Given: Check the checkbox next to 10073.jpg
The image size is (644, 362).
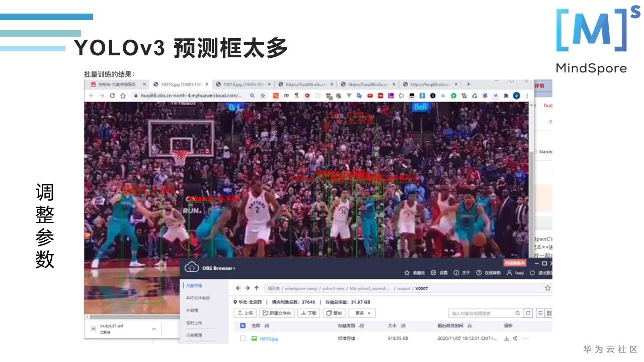Looking at the screenshot, I should (x=242, y=338).
